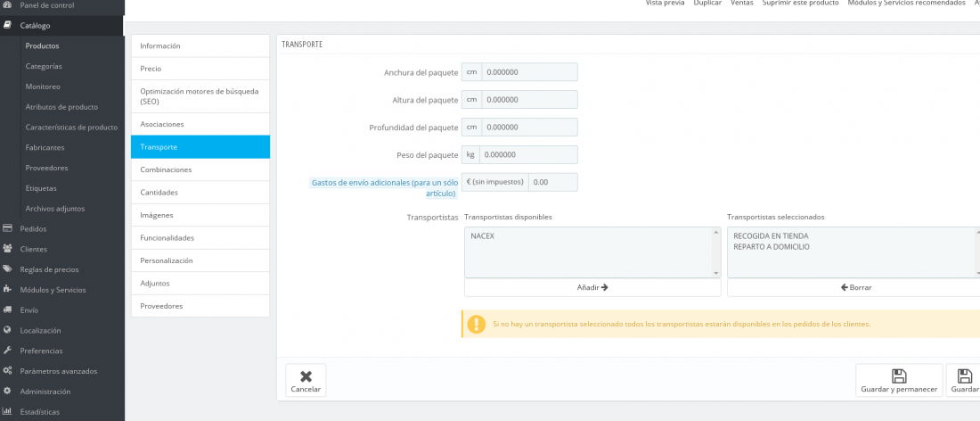Viewport: 980px width, 421px height.
Task: Click the Cancelar X icon
Action: tap(306, 376)
